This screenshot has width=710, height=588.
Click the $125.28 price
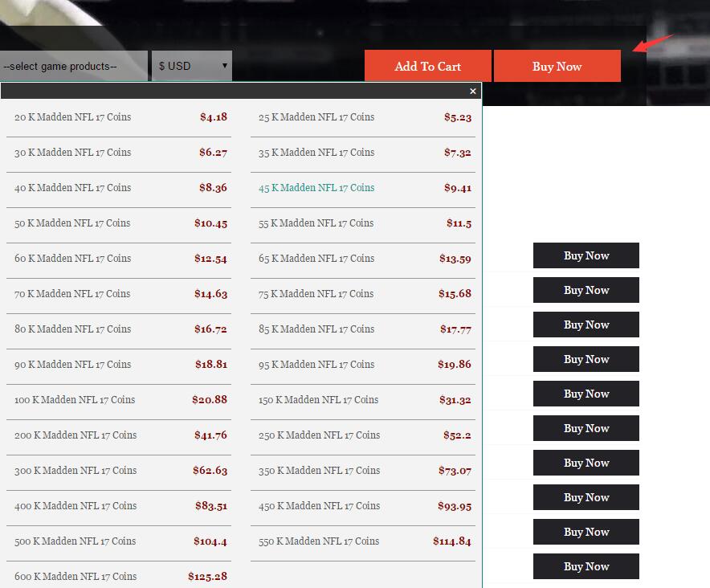click(x=208, y=576)
